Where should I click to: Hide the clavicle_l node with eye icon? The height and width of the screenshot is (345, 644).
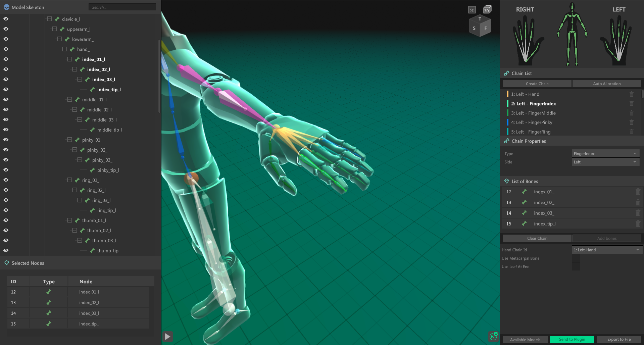6,19
